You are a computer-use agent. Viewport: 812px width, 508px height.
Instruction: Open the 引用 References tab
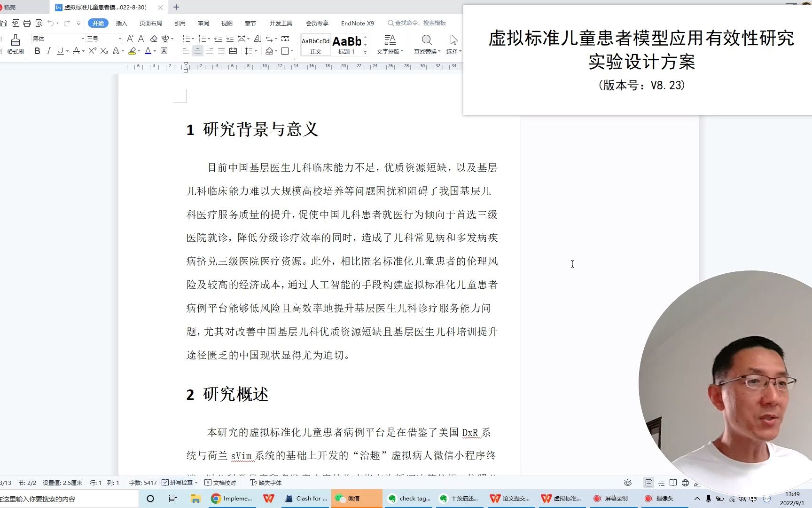[x=180, y=23]
